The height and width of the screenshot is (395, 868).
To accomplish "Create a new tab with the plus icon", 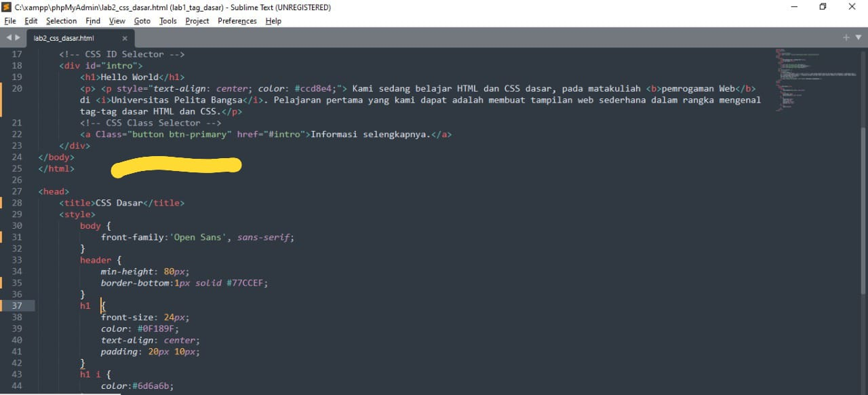I will [846, 37].
